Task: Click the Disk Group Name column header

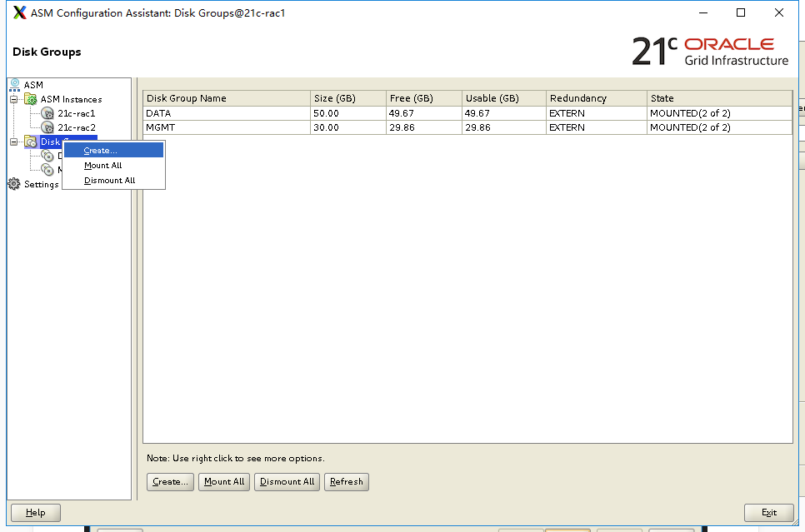Action: 227,98
